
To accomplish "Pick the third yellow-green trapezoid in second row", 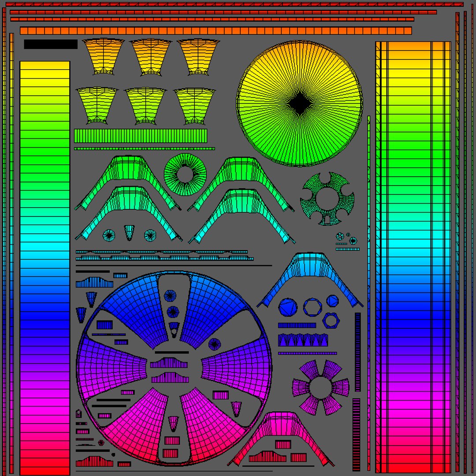I will pyautogui.click(x=194, y=106).
